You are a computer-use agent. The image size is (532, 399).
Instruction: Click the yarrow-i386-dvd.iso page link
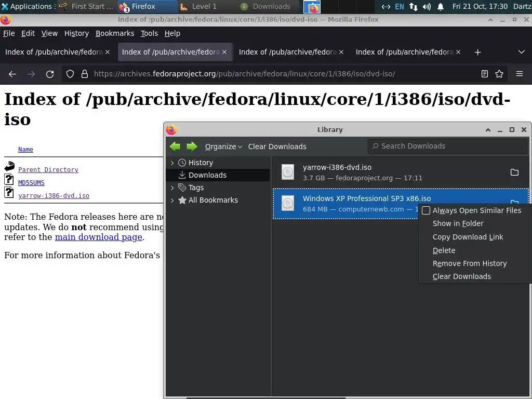54,196
